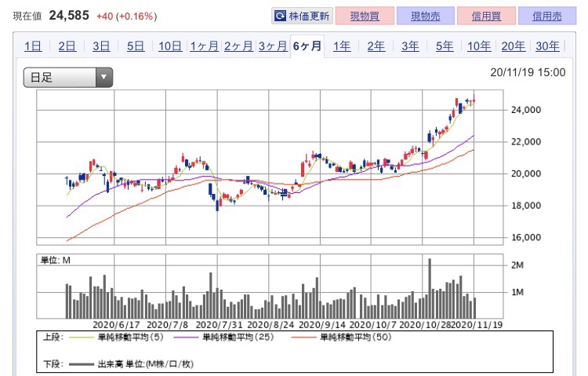Click the orange 単純移動平均(50) legend line

coord(303,338)
